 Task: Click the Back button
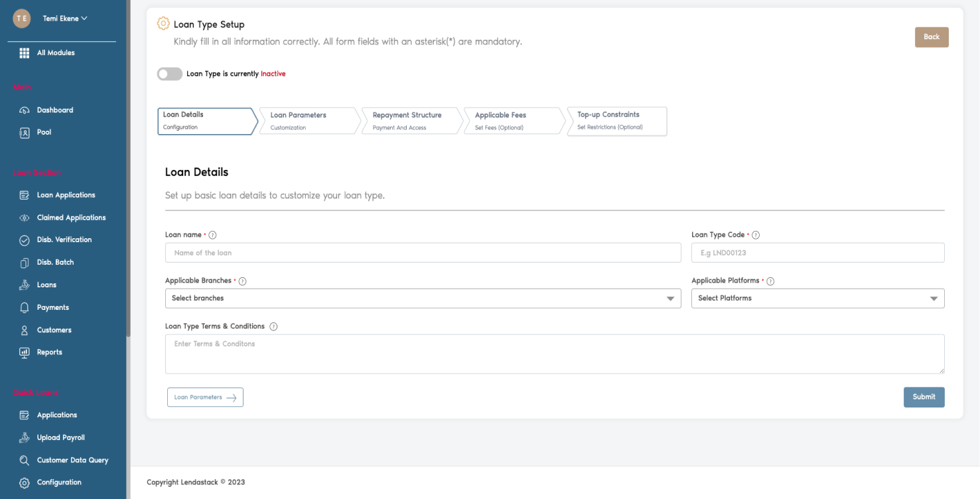pos(932,37)
